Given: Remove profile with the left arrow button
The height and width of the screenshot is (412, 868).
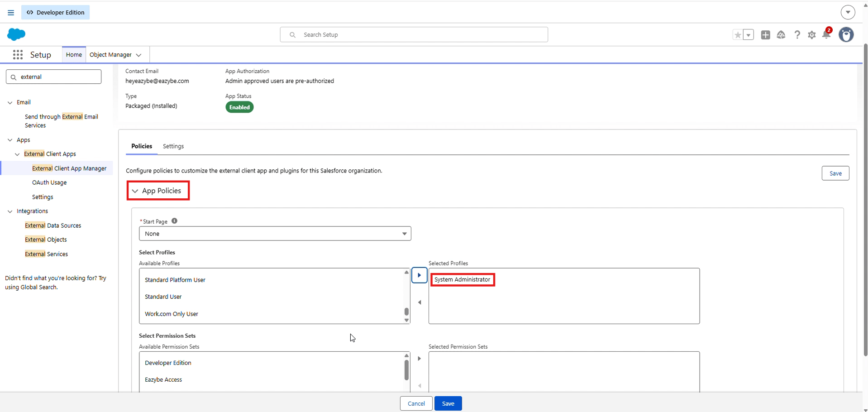Looking at the screenshot, I should click(x=420, y=302).
